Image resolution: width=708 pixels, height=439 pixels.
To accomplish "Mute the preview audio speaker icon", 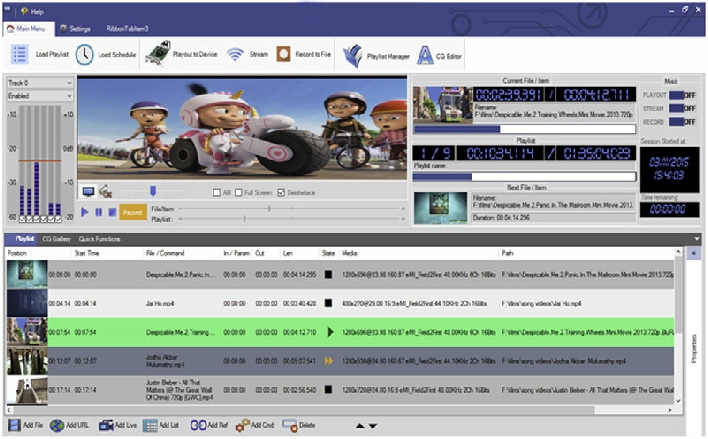I will pos(106,192).
